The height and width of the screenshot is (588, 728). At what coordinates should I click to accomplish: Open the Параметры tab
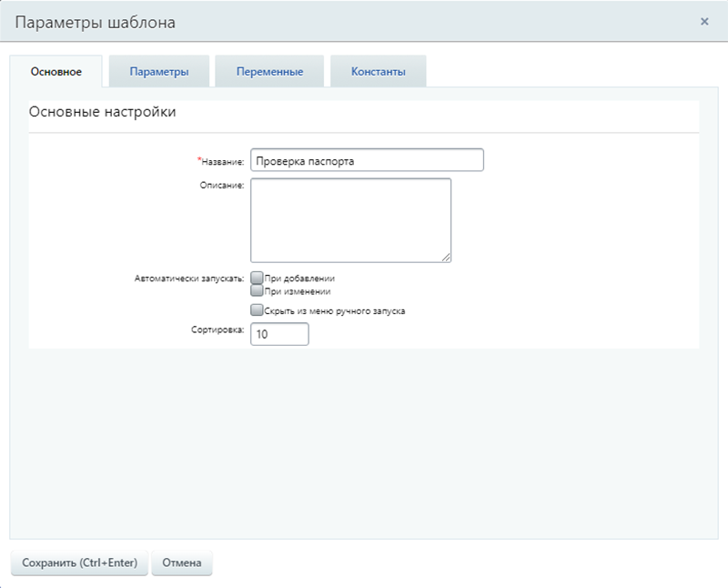pyautogui.click(x=159, y=72)
